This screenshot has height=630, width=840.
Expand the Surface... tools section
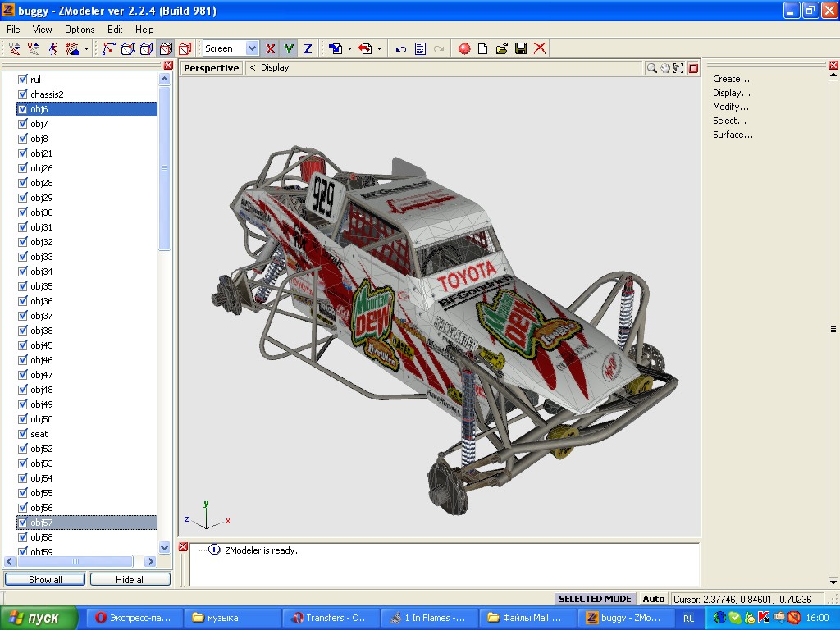coord(733,135)
